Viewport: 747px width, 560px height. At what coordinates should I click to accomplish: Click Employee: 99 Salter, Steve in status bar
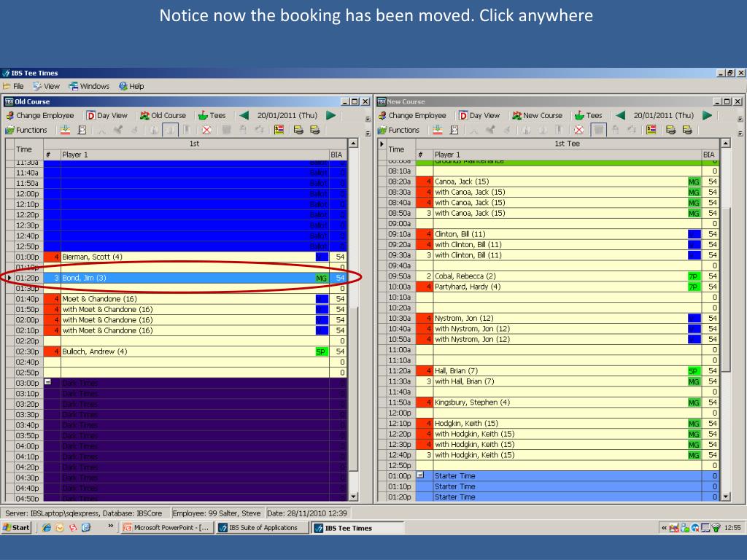click(216, 513)
